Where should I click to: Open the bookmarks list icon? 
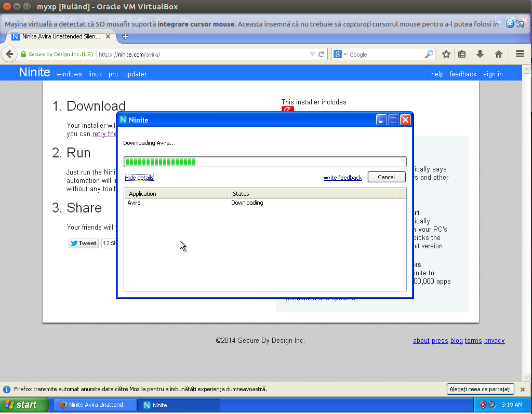[462, 54]
